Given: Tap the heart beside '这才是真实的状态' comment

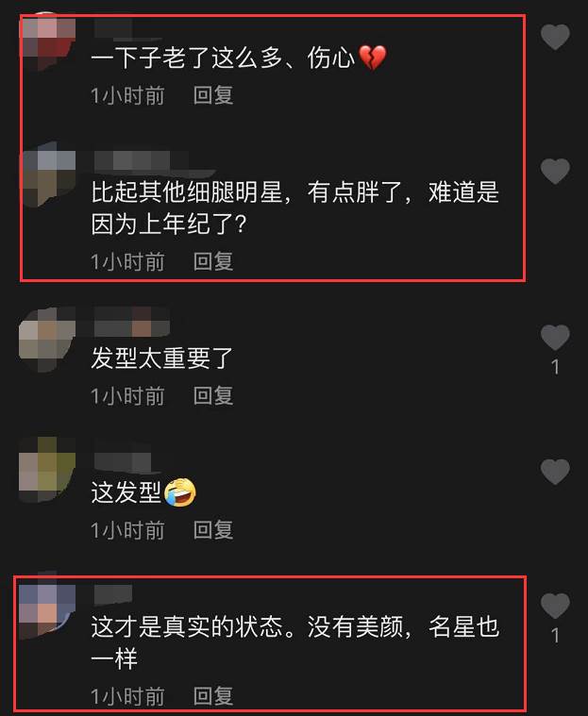Looking at the screenshot, I should point(555,606).
